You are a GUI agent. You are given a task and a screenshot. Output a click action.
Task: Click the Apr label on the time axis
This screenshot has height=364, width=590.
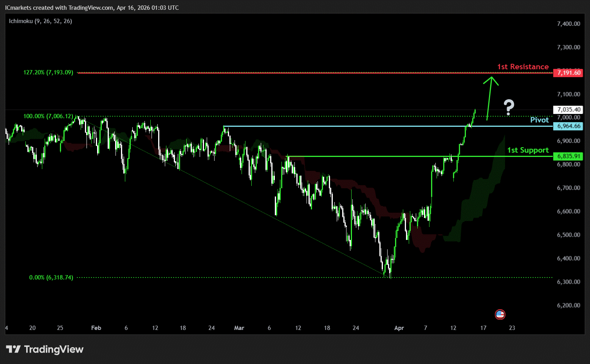coord(399,328)
